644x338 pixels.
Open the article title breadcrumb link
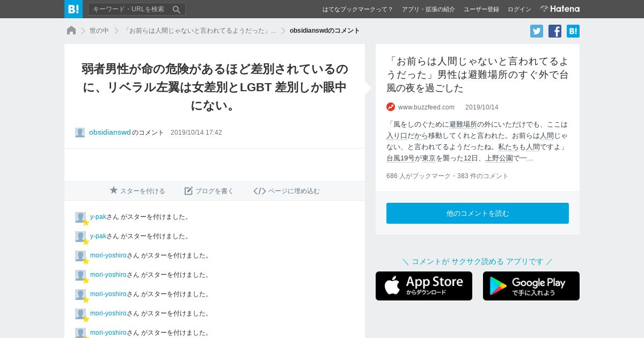click(x=200, y=31)
